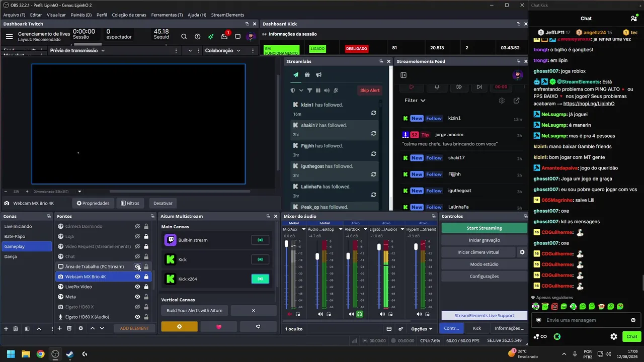Move selected source up in Fontes

pos(92,328)
